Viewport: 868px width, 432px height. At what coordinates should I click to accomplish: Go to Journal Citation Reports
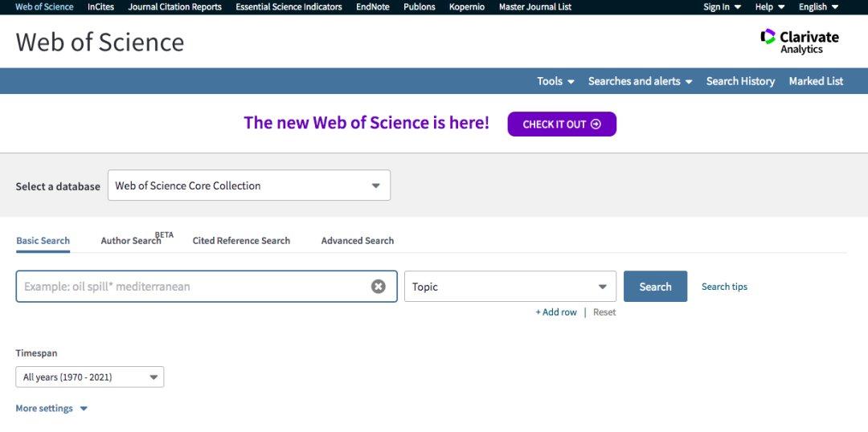[175, 7]
